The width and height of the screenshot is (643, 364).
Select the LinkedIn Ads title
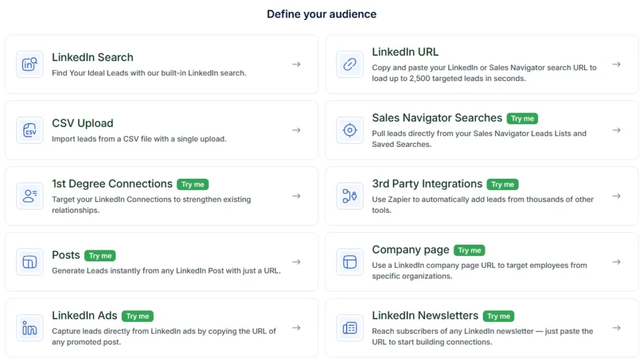click(85, 316)
